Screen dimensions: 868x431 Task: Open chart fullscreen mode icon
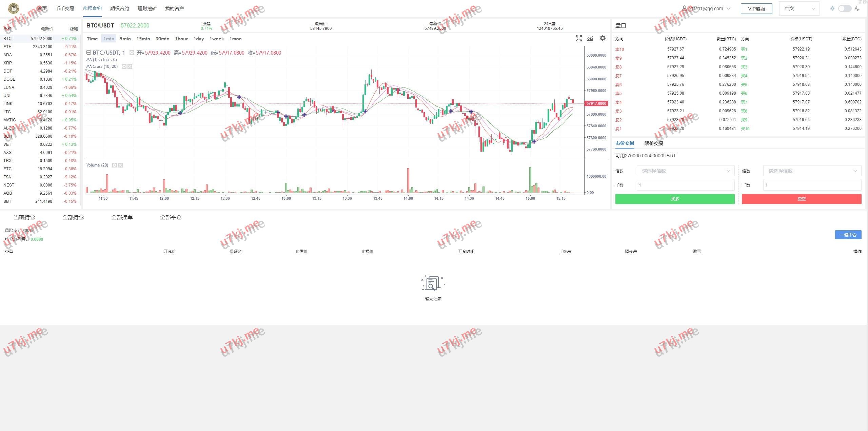(578, 39)
